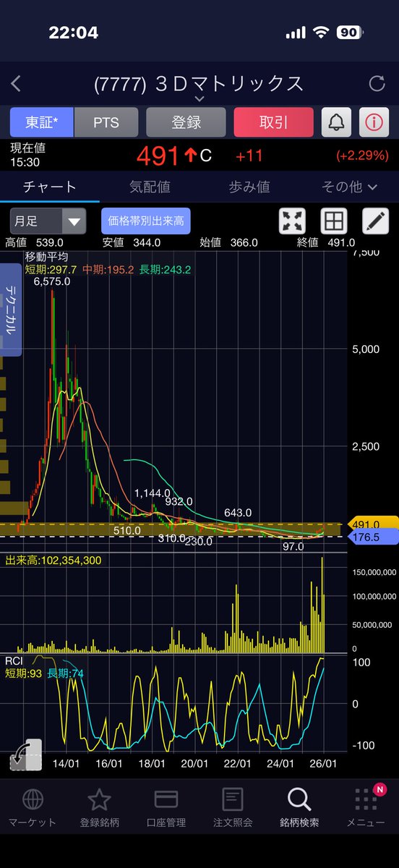399x868 pixels.
Task: Open the red information icon
Action: click(x=373, y=122)
